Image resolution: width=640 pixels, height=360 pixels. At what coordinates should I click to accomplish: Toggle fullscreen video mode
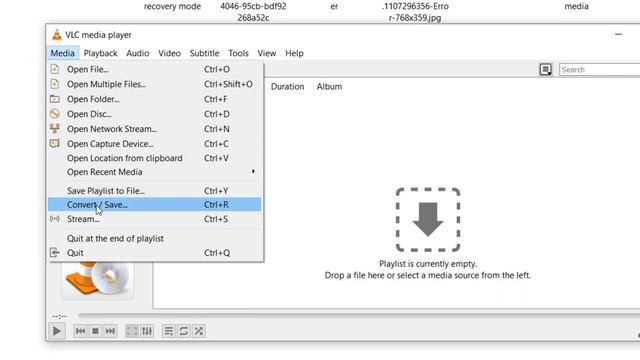(x=131, y=331)
